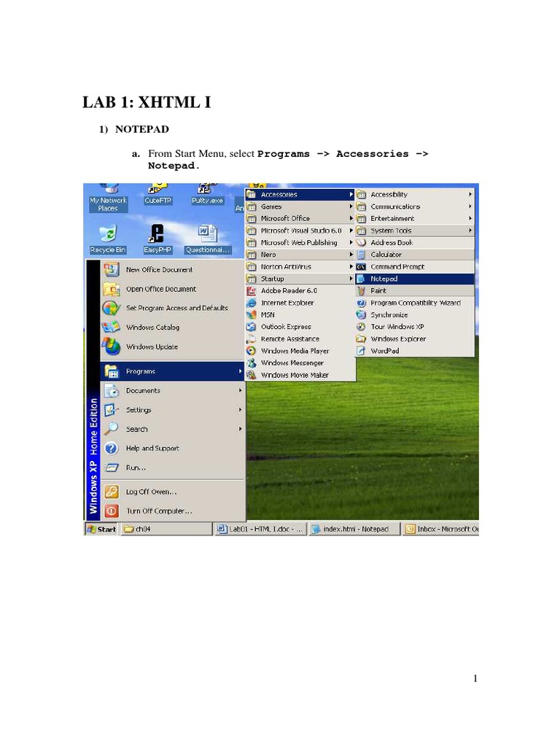The height and width of the screenshot is (747, 560).
Task: Click the Open Office Document icon
Action: [x=112, y=289]
